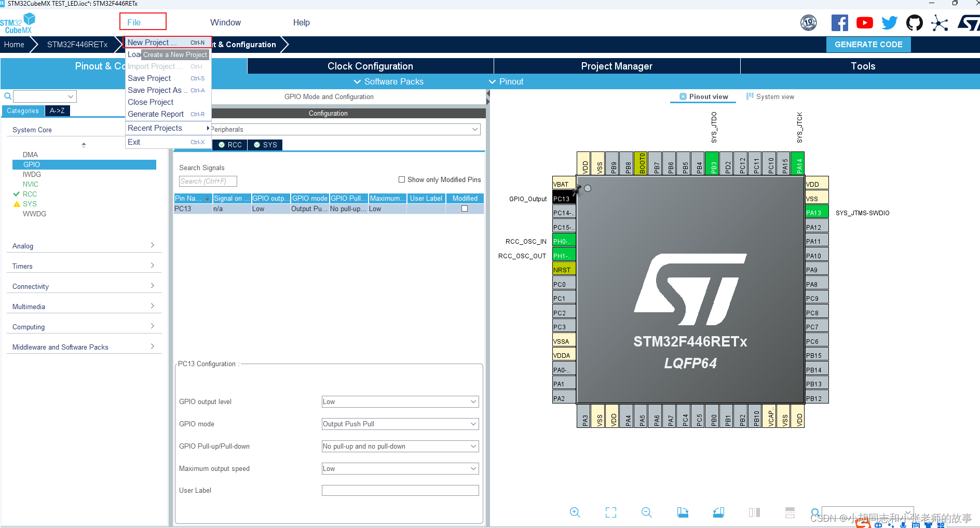Flip the chip view horizontally

pos(754,512)
